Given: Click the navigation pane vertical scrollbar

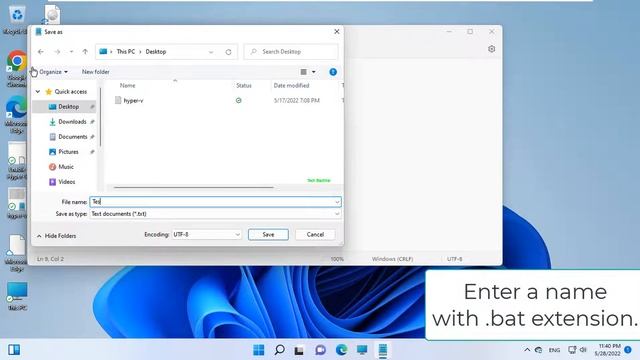Looking at the screenshot, I should (100, 118).
